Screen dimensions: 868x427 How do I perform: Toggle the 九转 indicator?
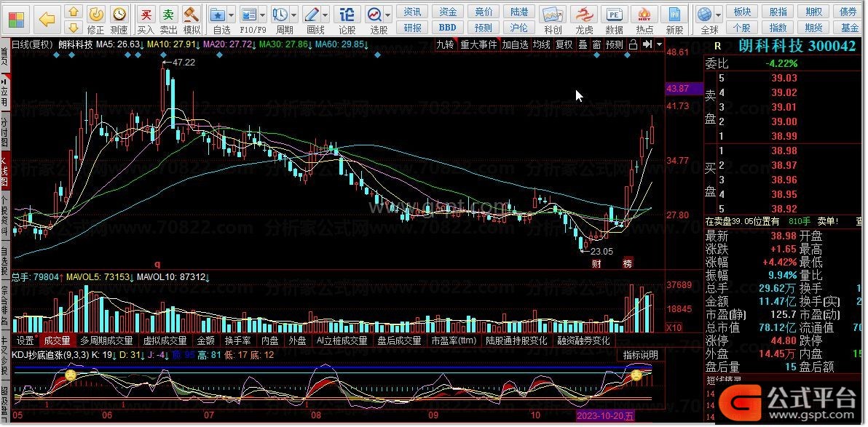tap(446, 44)
